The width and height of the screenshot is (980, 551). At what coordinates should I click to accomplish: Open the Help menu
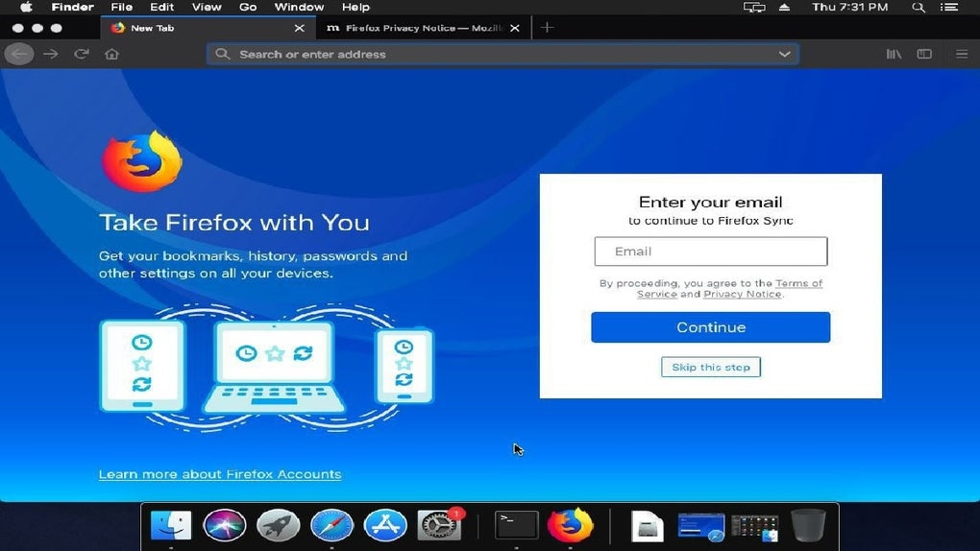[355, 7]
